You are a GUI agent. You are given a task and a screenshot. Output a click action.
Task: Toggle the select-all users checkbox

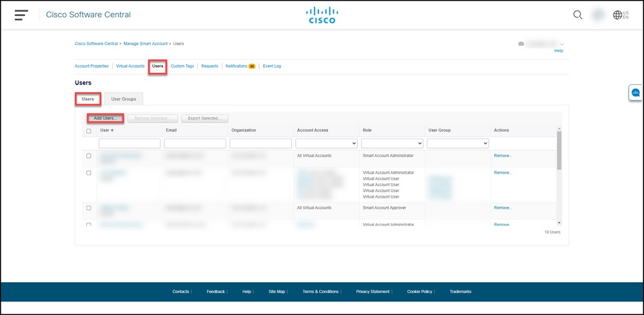(89, 131)
